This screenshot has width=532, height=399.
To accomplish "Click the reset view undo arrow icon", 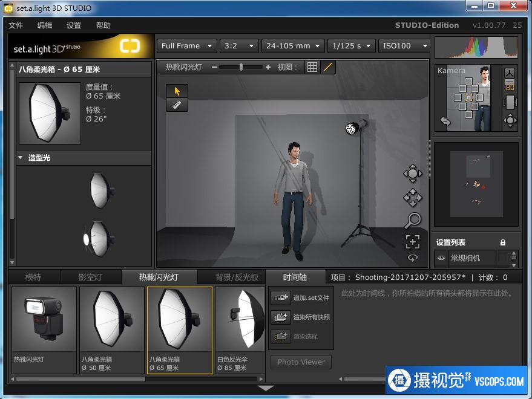I will tap(413, 258).
